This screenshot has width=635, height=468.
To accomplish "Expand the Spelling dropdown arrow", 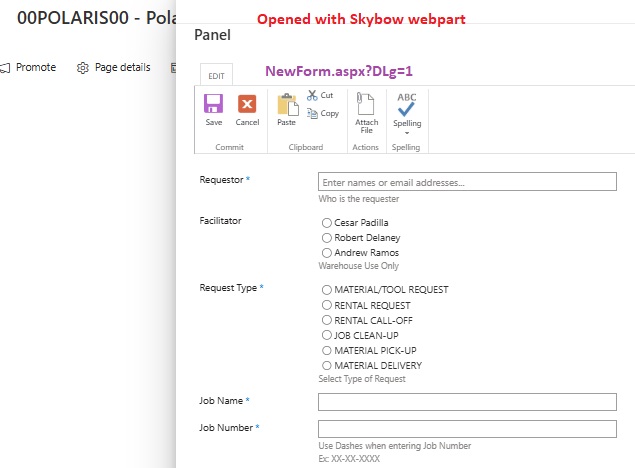I will [407, 132].
